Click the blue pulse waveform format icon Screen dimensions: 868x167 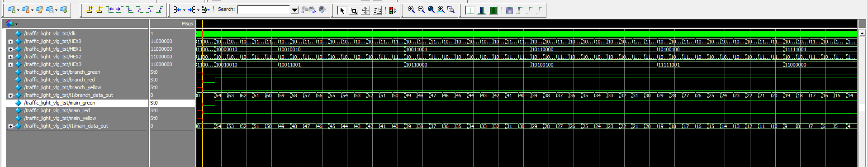482,10
